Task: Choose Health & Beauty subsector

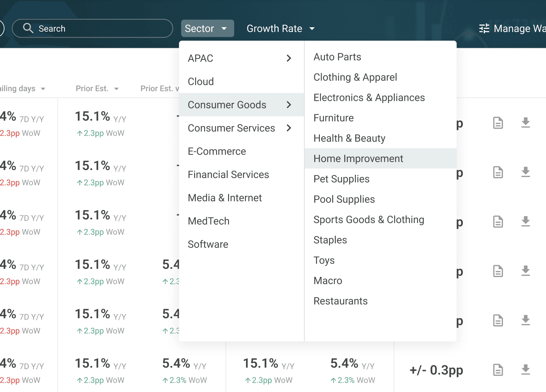Action: coord(381,138)
